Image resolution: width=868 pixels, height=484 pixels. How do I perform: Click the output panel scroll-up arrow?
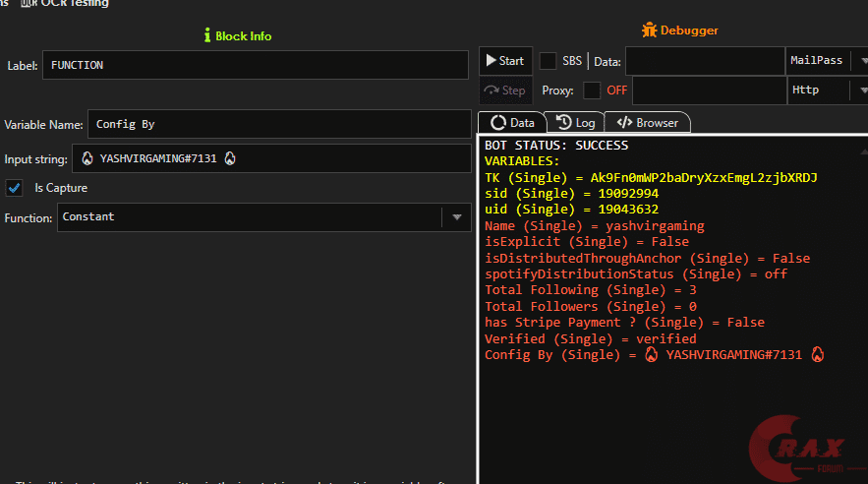click(862, 152)
